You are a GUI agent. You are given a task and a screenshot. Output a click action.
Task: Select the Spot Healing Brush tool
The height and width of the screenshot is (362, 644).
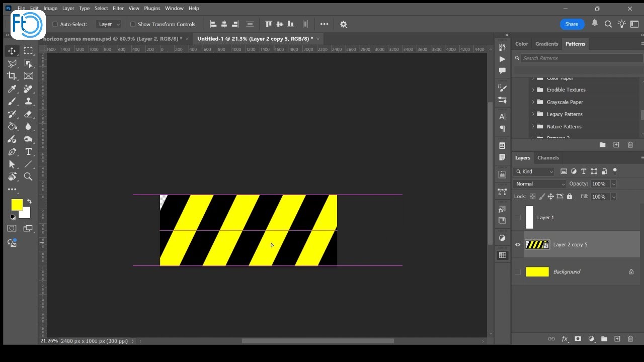point(28,88)
